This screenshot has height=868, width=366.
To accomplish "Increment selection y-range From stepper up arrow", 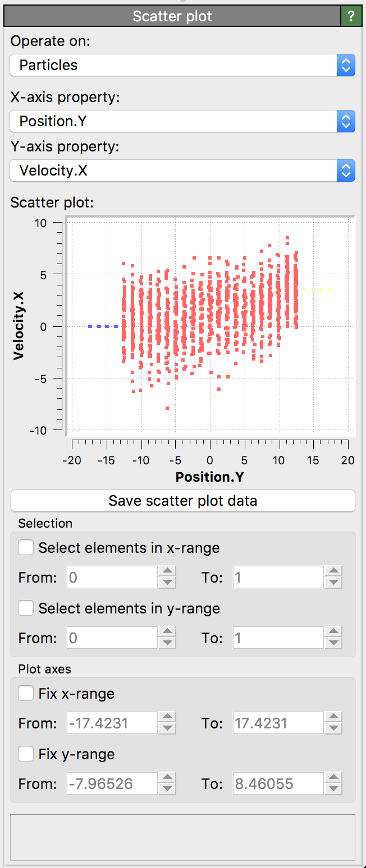I will click(x=167, y=632).
